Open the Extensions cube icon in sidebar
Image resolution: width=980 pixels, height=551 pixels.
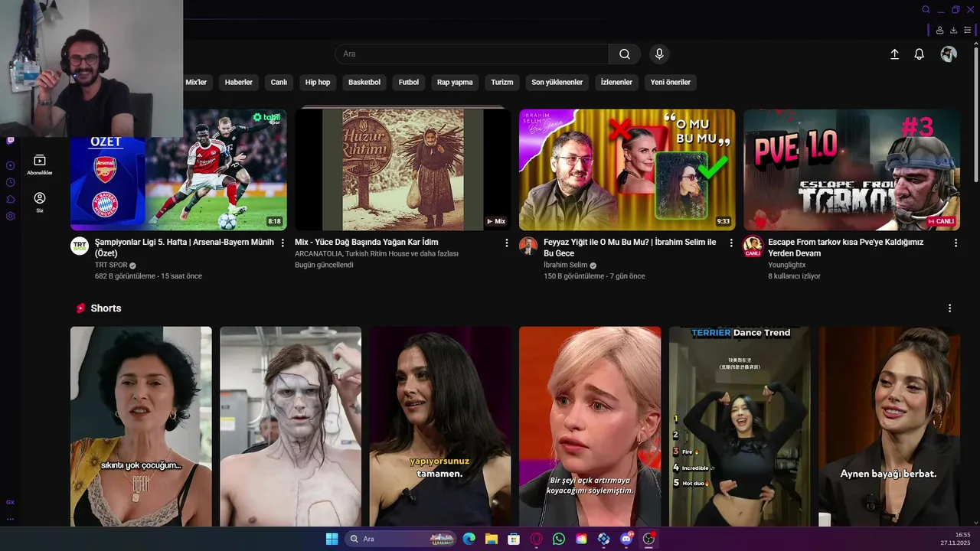click(x=10, y=199)
